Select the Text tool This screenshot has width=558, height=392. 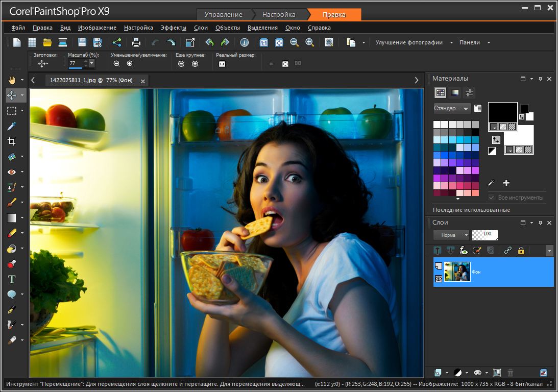[11, 279]
